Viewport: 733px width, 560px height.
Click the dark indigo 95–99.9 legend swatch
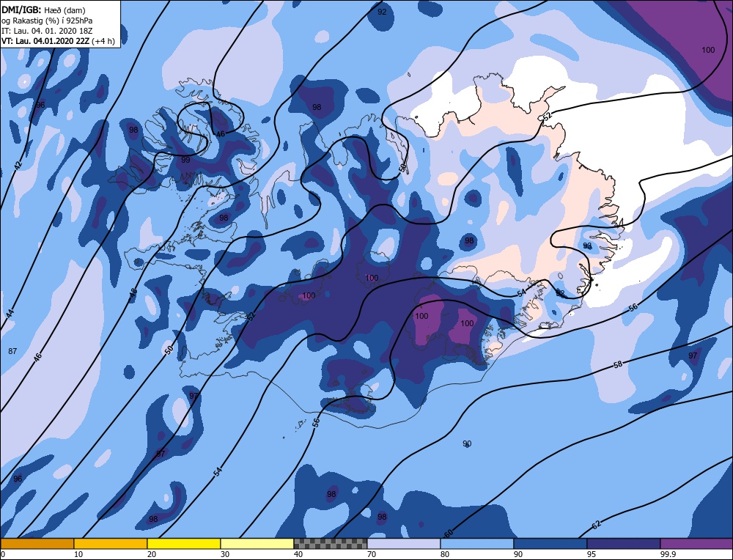point(624,544)
